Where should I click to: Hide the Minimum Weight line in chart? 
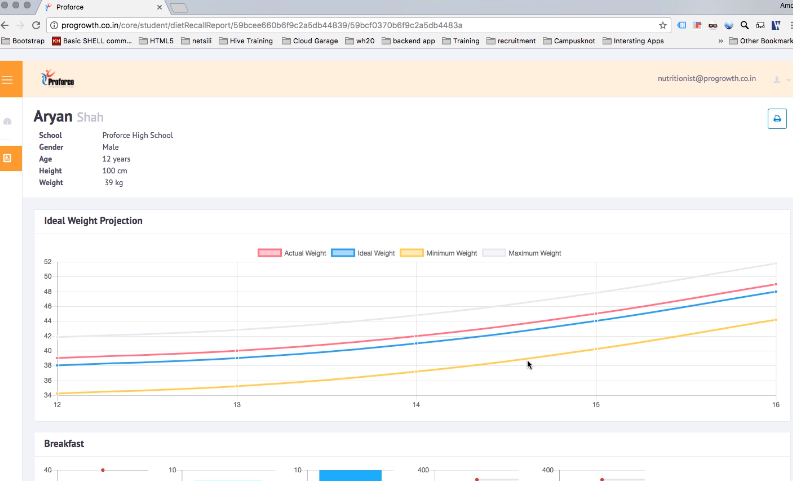tap(439, 253)
